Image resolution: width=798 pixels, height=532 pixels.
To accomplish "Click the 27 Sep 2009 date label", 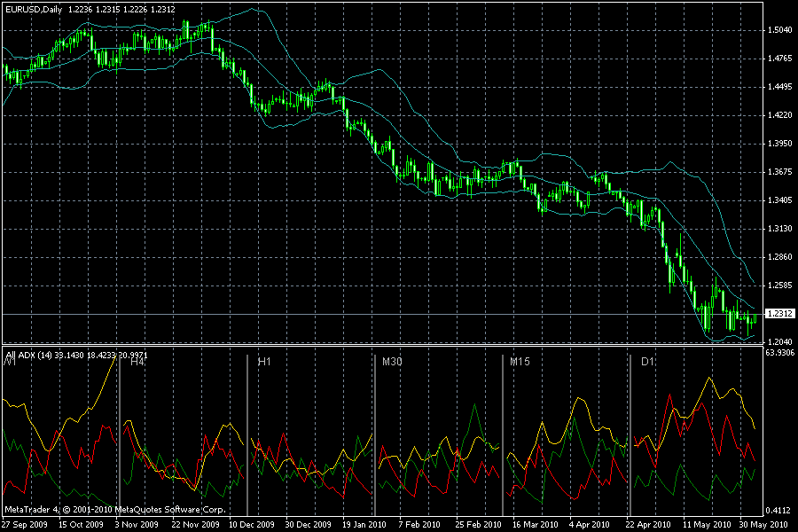I will 25,524.
